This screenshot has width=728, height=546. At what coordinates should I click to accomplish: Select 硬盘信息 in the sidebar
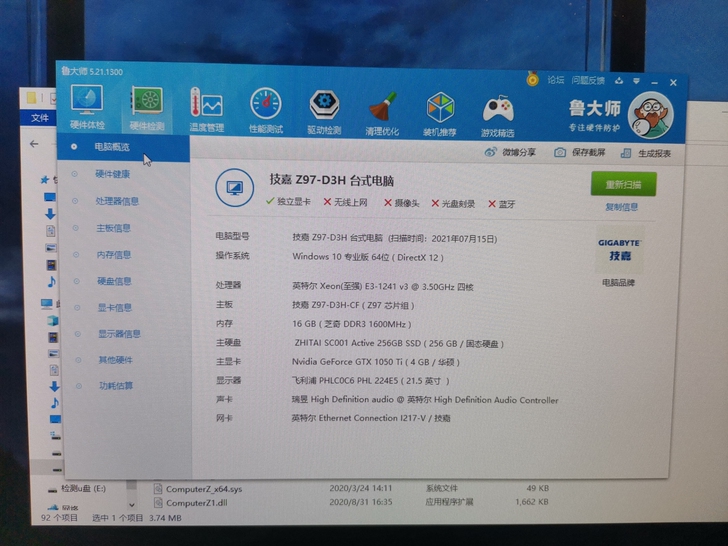click(x=114, y=281)
